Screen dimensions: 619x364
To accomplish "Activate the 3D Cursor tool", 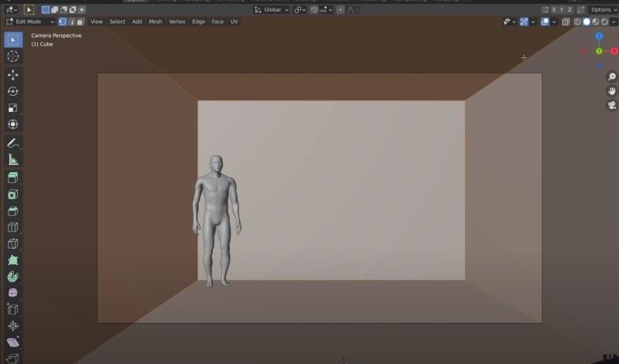I will click(13, 56).
